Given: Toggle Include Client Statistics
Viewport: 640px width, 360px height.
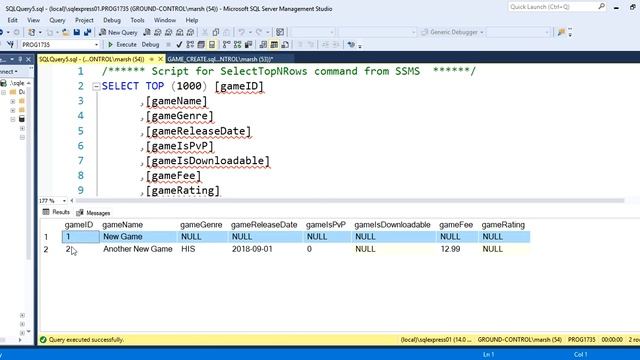Looking at the screenshot, I should point(248,44).
